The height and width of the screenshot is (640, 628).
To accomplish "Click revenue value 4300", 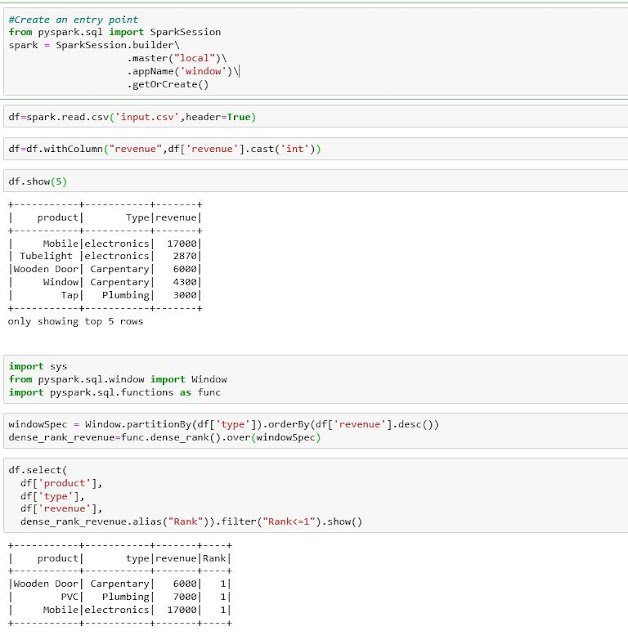I will pyautogui.click(x=185, y=282).
